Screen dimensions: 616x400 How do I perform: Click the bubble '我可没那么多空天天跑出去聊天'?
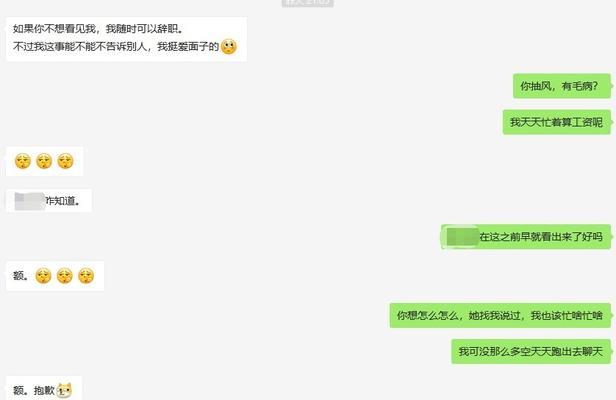[x=531, y=351]
